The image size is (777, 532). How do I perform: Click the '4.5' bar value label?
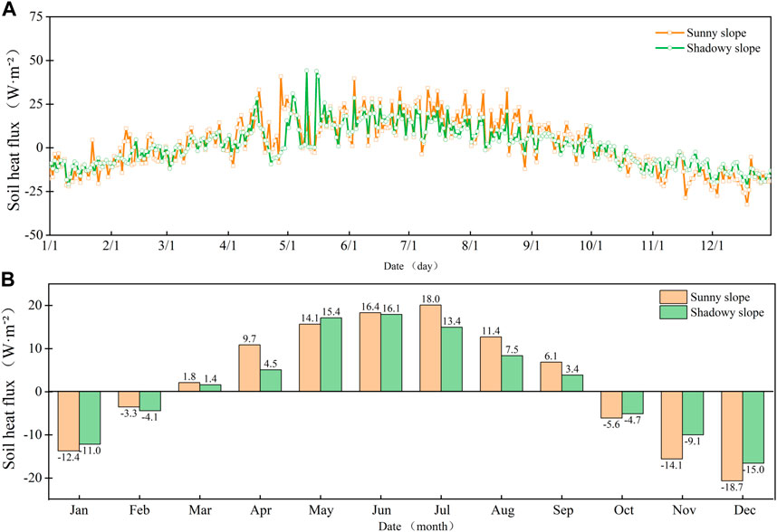click(271, 364)
